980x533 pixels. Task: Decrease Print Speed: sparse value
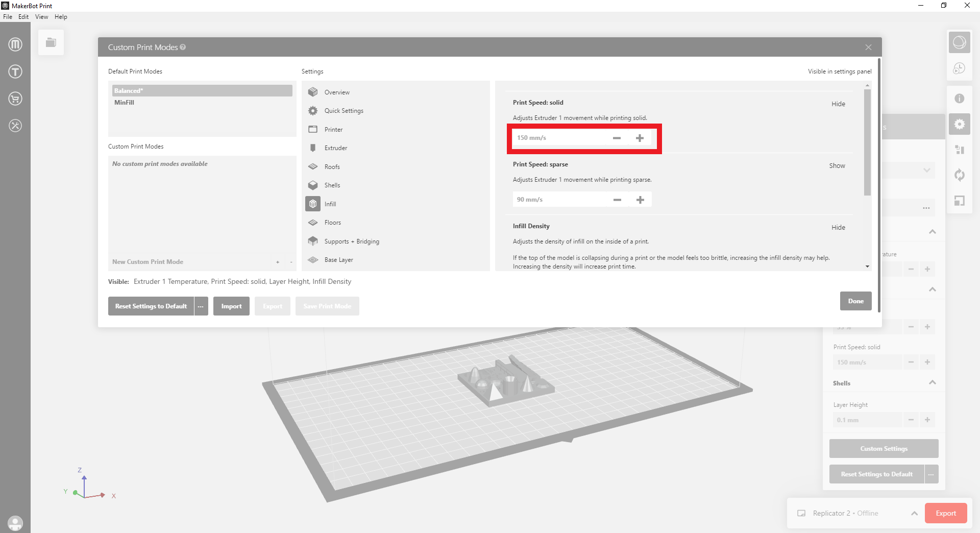(617, 200)
